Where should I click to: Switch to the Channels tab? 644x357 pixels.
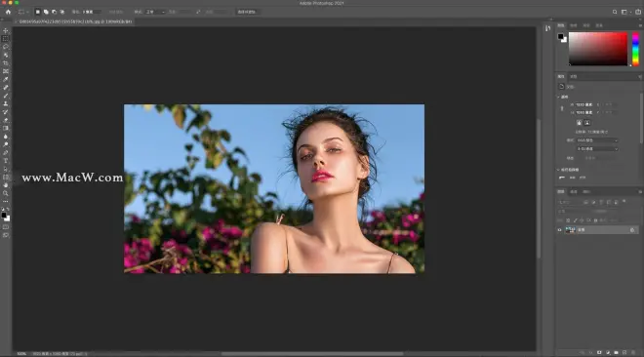[574, 191]
